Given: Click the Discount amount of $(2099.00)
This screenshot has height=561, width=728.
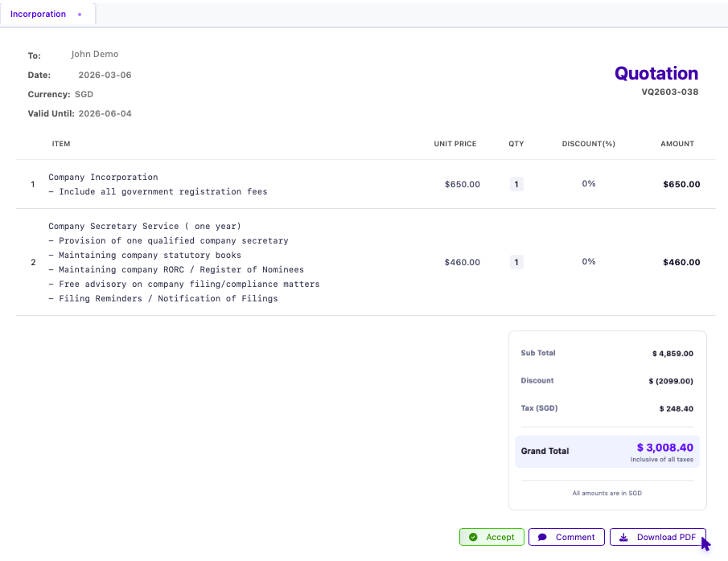Looking at the screenshot, I should (x=672, y=380).
